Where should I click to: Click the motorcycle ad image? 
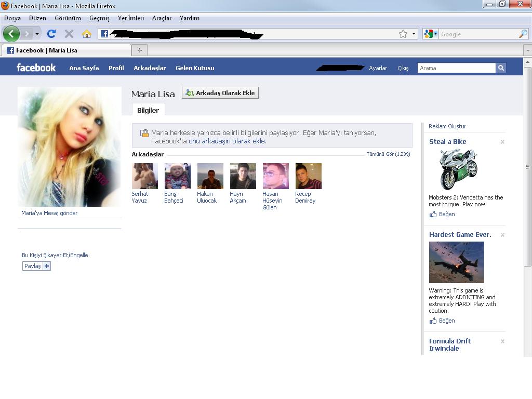458,169
